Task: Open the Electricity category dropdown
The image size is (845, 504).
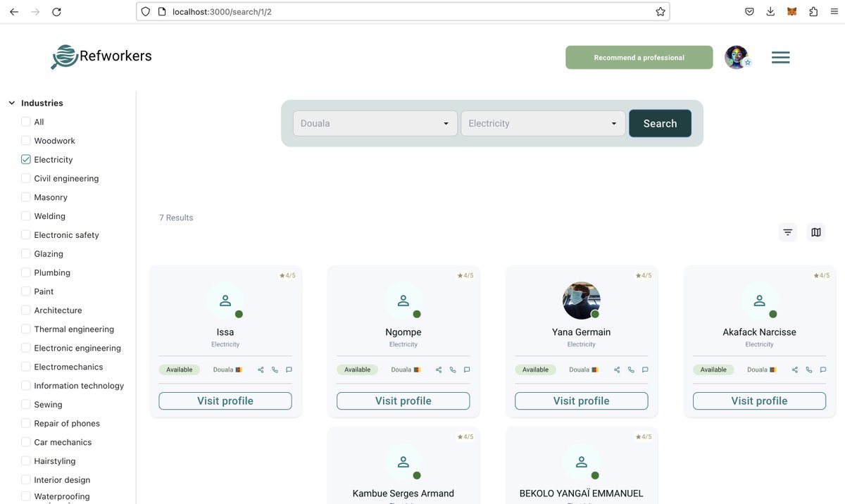Action: click(x=543, y=123)
